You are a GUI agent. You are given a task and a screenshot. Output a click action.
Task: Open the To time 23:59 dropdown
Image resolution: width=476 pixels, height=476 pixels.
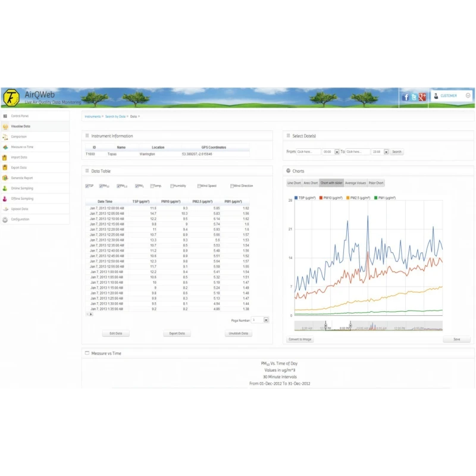[x=386, y=151]
